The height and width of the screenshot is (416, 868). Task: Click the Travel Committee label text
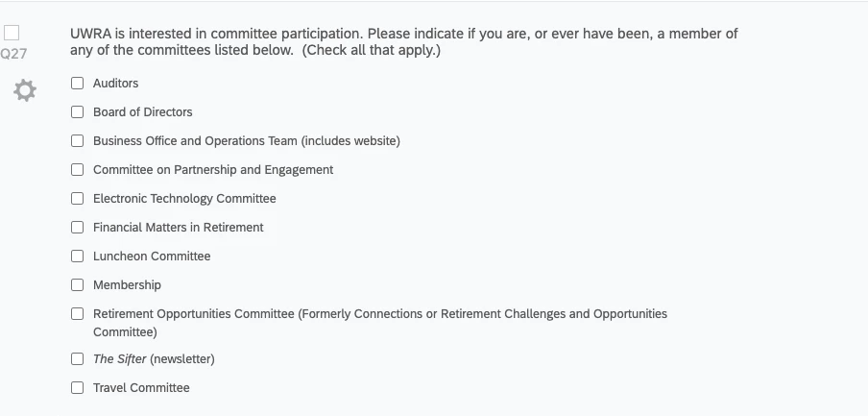click(141, 388)
